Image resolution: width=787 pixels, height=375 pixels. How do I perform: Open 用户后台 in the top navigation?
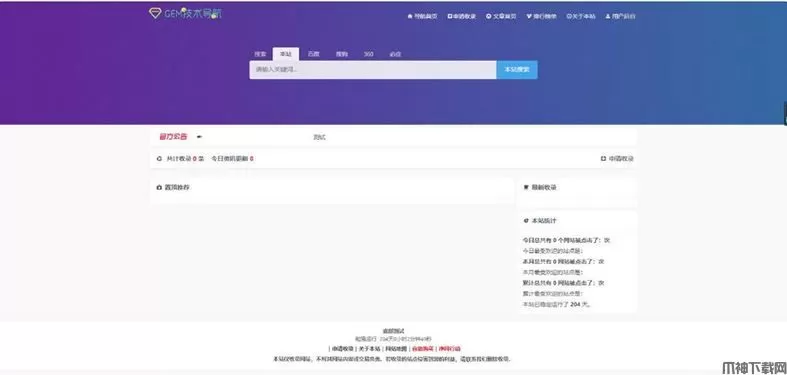click(620, 16)
